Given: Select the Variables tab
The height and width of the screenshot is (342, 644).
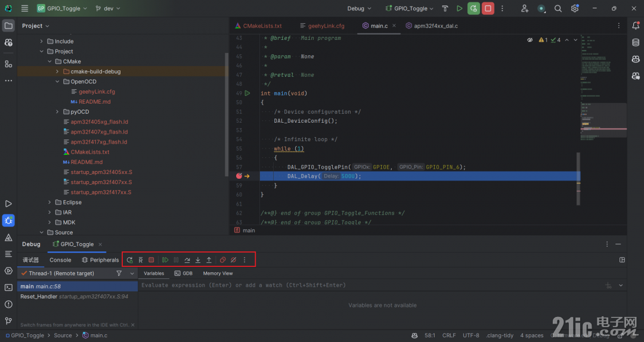Looking at the screenshot, I should (154, 273).
